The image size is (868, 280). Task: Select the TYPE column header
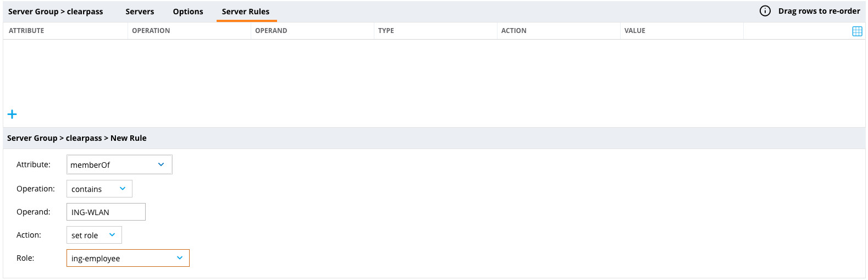pos(386,31)
